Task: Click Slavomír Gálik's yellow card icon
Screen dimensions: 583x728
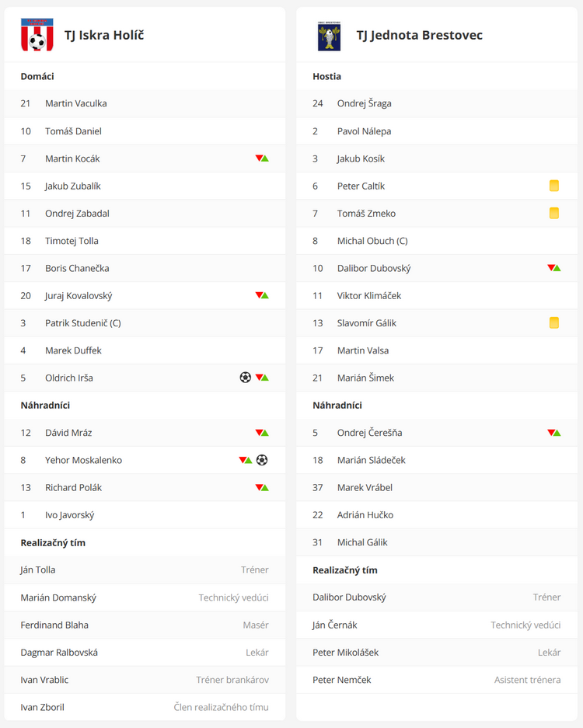Action: 554,322
